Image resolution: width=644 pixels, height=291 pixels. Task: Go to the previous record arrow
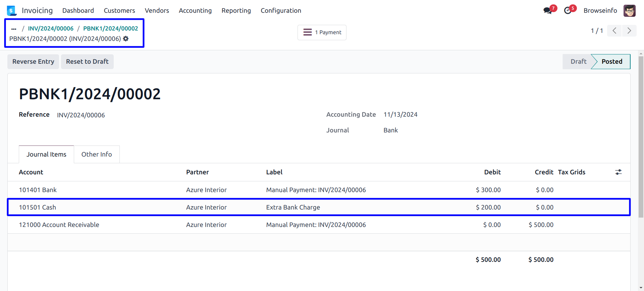tap(614, 31)
